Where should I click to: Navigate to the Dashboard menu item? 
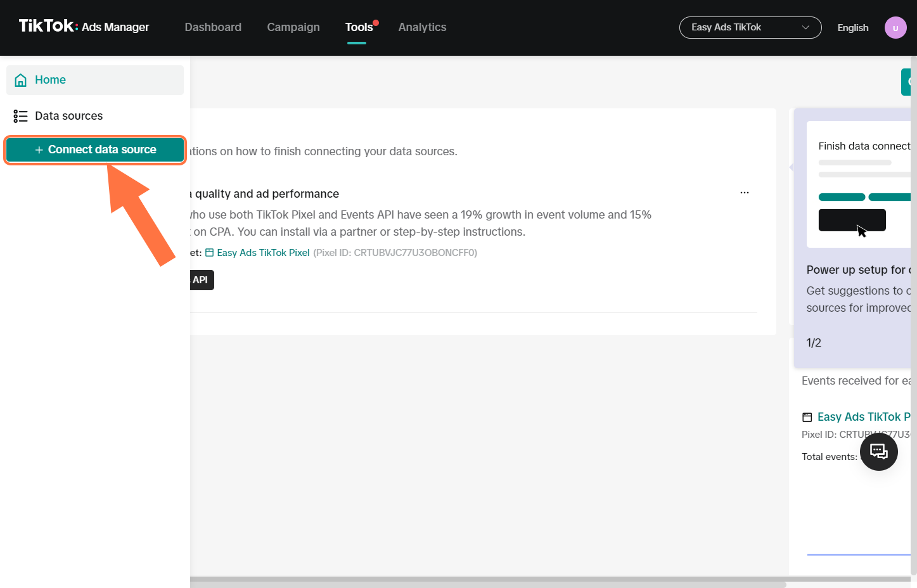212,27
